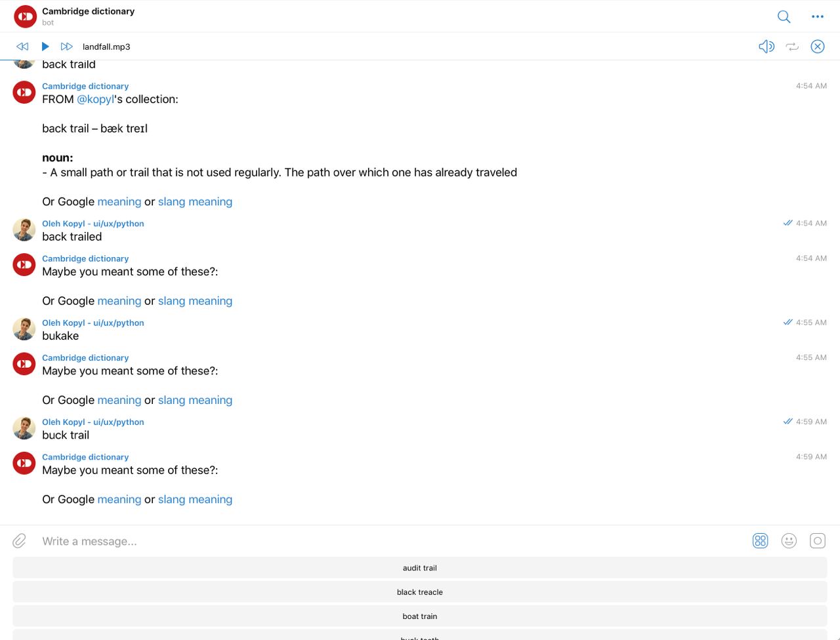Image resolution: width=840 pixels, height=640 pixels.
Task: Select the "boat train" suggestion button
Action: [x=420, y=616]
